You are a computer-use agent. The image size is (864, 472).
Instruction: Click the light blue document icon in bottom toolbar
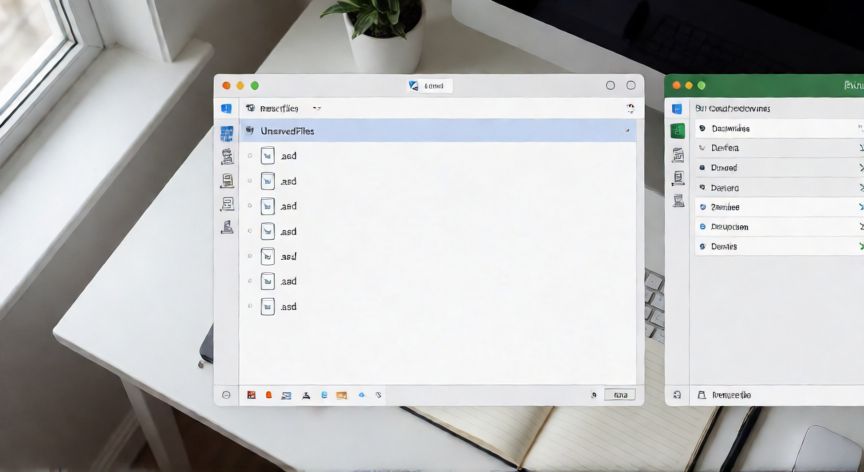click(324, 395)
